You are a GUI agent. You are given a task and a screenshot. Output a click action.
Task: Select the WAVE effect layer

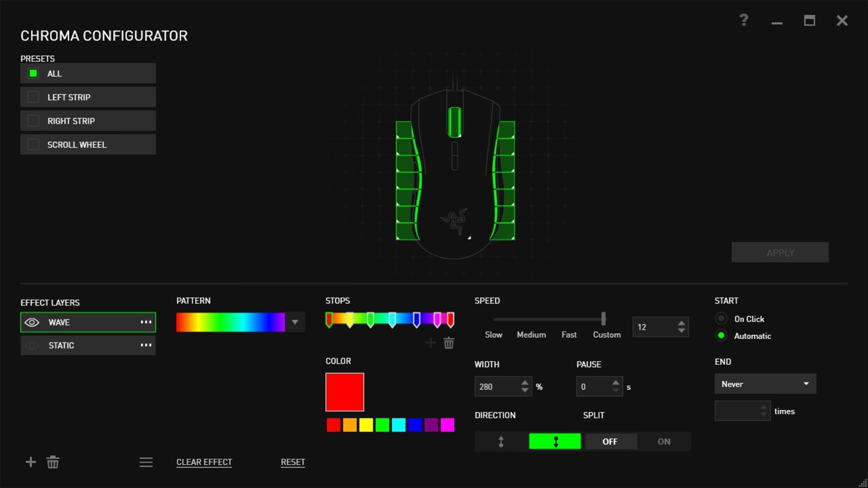click(88, 322)
